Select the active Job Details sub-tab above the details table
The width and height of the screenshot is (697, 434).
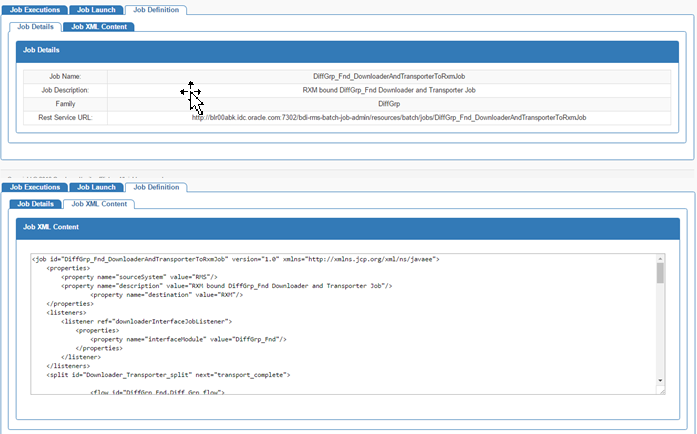point(35,27)
